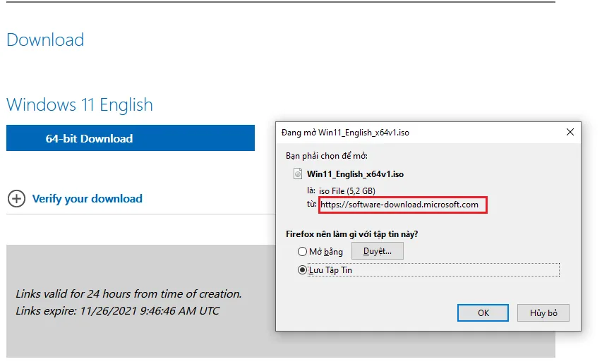Close the Win11 ISO download dialog
The height and width of the screenshot is (364, 614).
pos(570,132)
